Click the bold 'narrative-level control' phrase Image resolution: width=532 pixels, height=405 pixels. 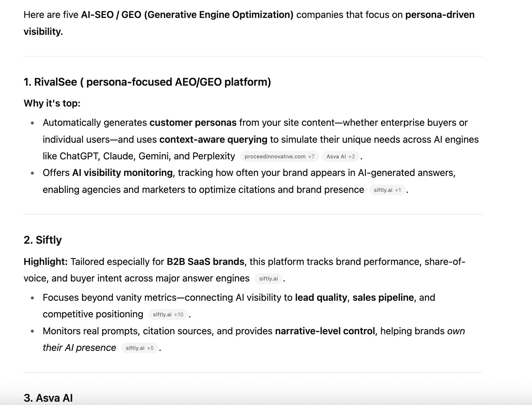[325, 331]
